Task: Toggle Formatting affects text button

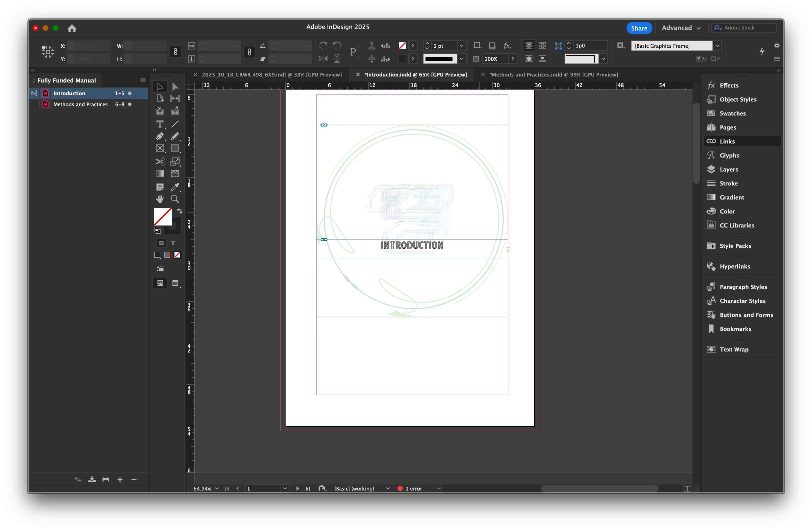Action: coord(173,243)
